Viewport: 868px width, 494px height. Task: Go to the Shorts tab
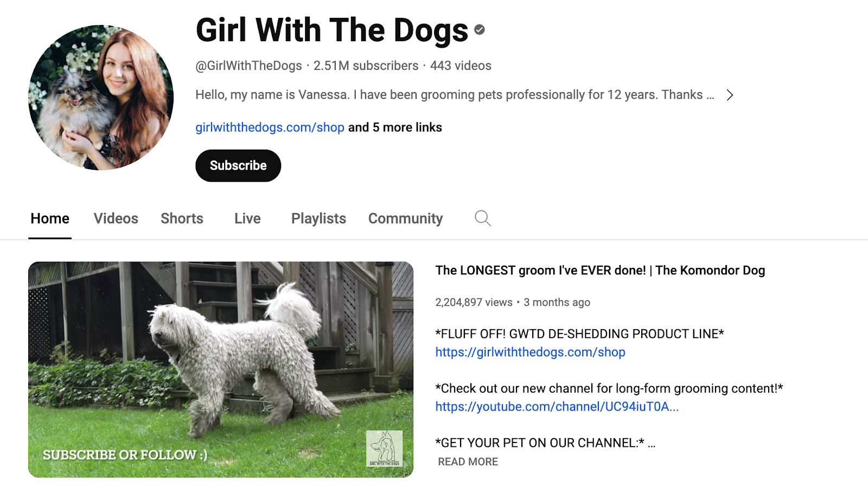(182, 219)
